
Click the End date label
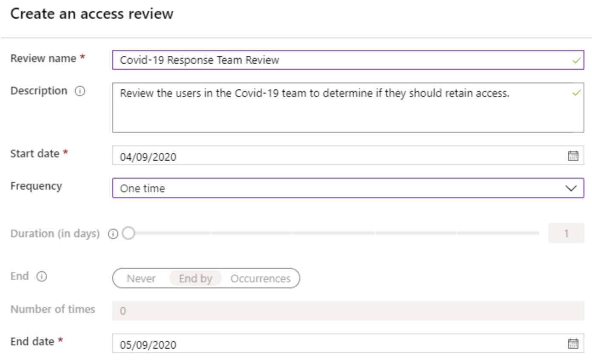32,341
